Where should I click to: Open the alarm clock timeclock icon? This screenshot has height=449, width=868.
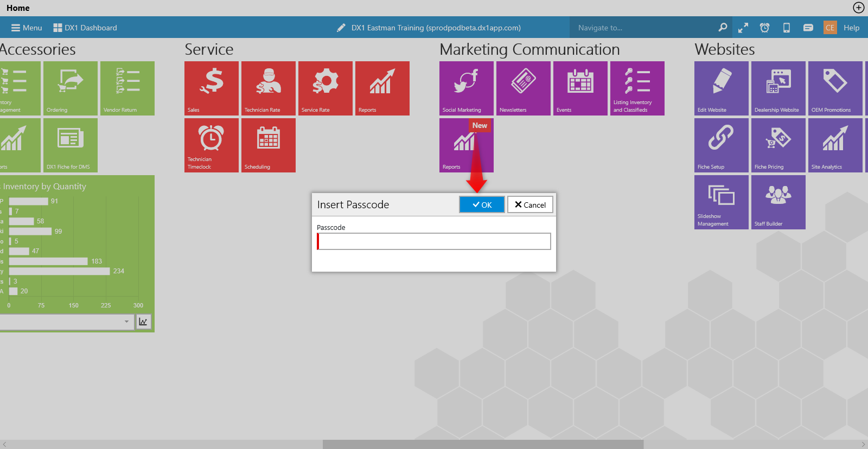[764, 28]
